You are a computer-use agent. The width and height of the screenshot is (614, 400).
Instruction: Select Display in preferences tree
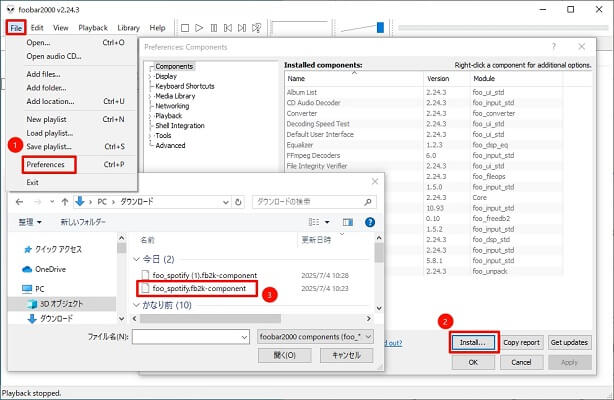click(166, 76)
